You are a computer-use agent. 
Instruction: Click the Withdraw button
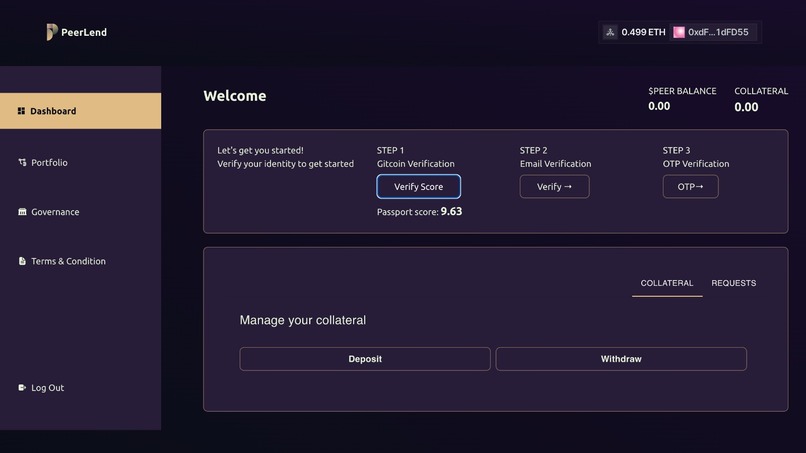[x=621, y=359]
